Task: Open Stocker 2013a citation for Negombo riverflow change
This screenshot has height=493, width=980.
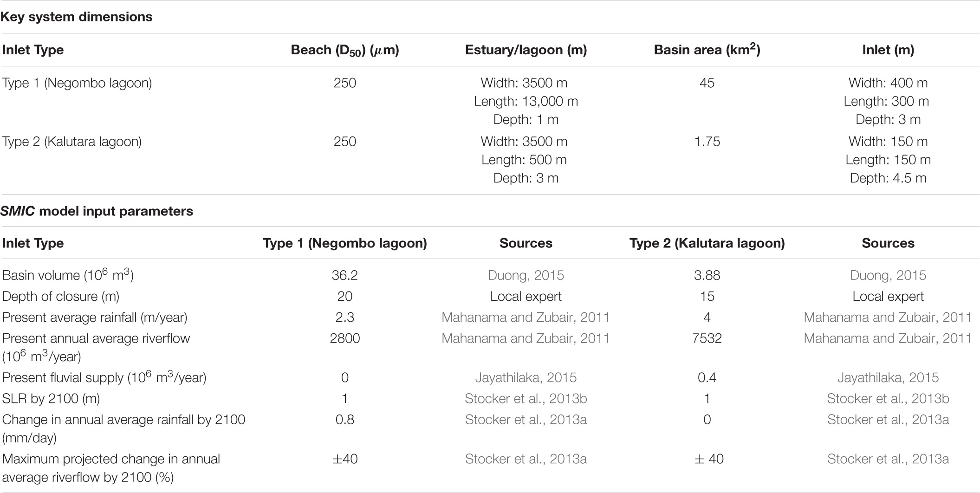Action: (x=526, y=459)
